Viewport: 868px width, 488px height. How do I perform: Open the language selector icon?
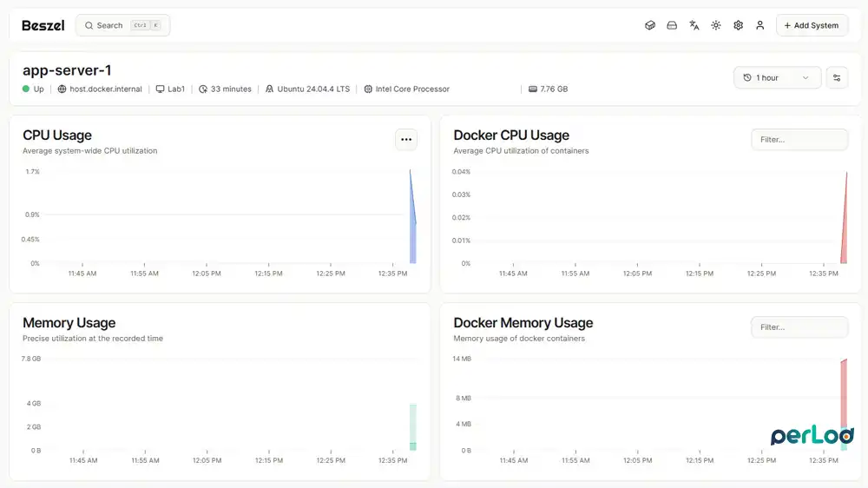pyautogui.click(x=694, y=25)
